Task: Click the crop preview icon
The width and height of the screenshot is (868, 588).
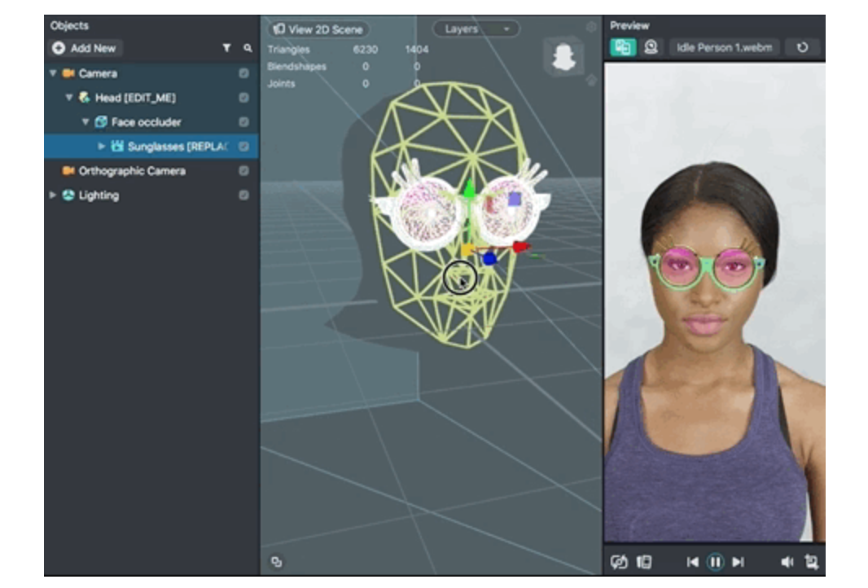Action: (810, 562)
